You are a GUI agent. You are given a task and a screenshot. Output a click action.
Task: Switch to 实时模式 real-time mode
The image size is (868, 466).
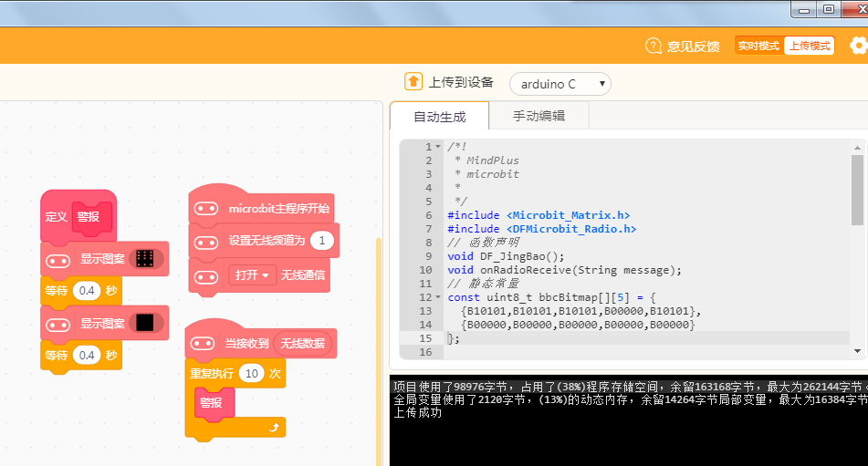coord(758,46)
